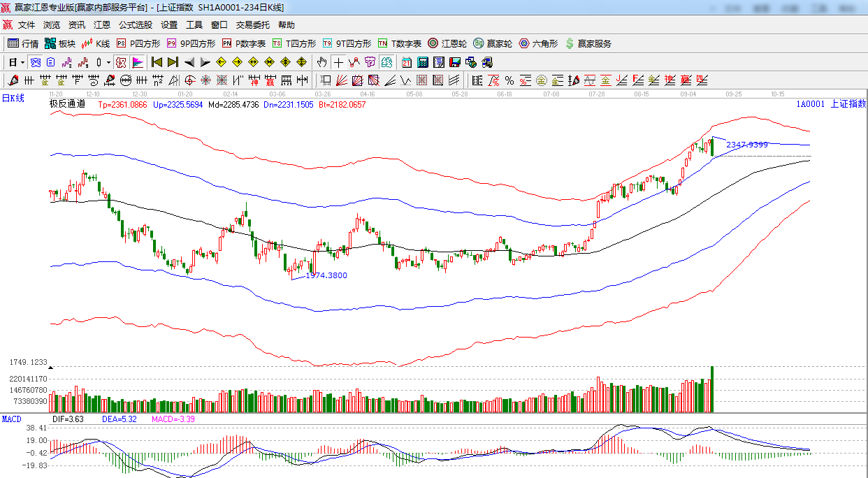Open the 公式选股 menu
868x478 pixels.
136,24
